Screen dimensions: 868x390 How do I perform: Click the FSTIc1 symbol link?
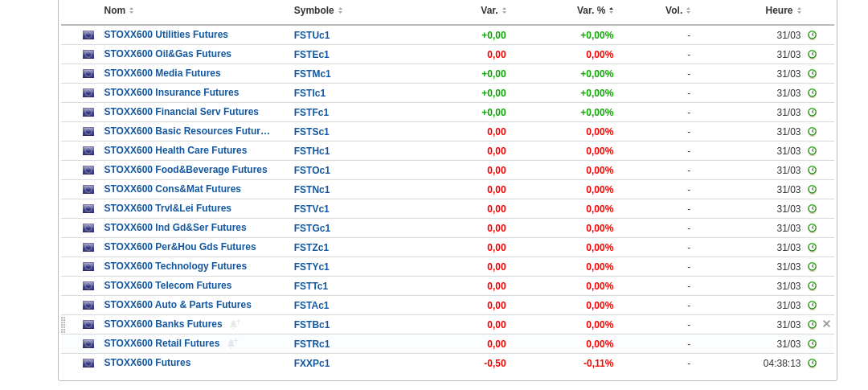[x=309, y=93]
